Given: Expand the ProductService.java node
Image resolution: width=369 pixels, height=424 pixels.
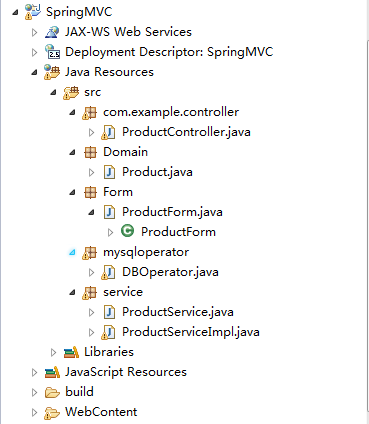Looking at the screenshot, I should 91,312.
